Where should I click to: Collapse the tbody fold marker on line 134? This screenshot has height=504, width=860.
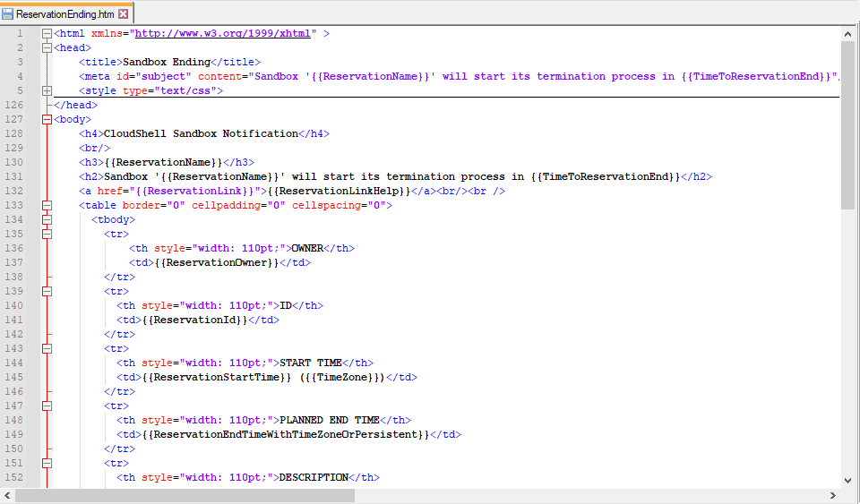pos(47,219)
